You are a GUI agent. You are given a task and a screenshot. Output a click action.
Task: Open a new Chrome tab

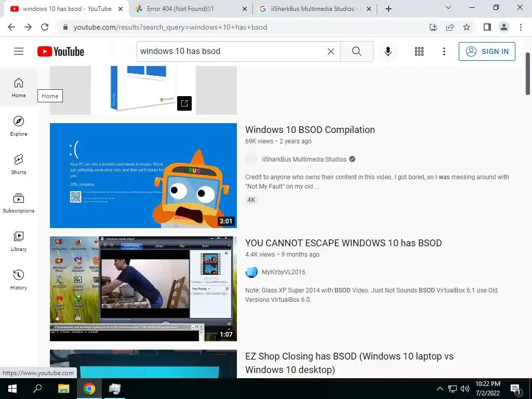389,9
